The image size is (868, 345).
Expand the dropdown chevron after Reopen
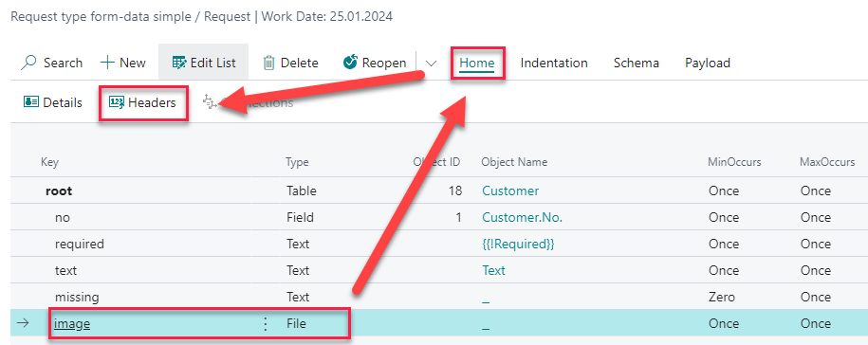pyautogui.click(x=431, y=63)
